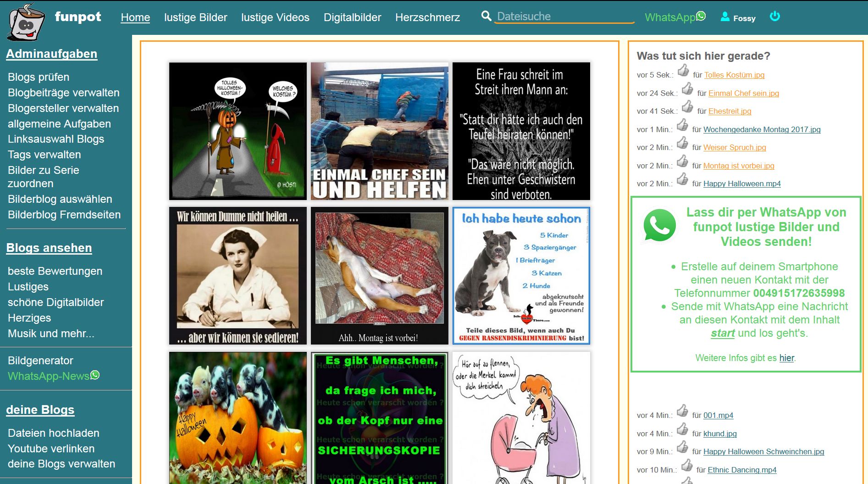
Task: Open the sleeping dog Montag thumbnail
Action: (379, 275)
